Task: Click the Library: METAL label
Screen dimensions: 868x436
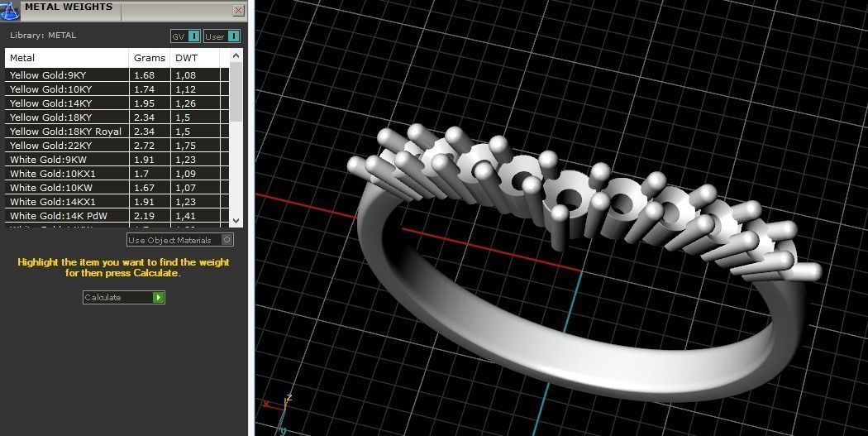Action: [x=43, y=36]
